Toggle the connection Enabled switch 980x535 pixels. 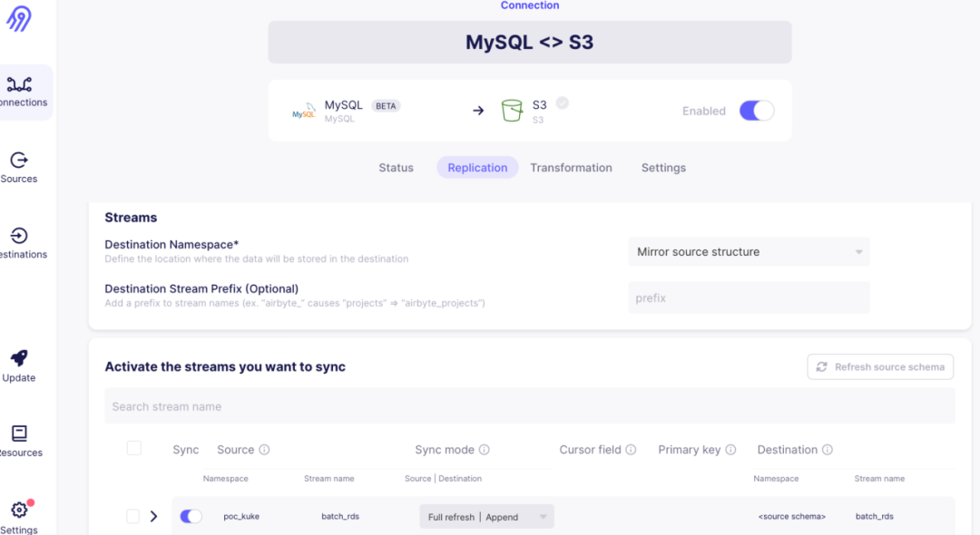757,111
